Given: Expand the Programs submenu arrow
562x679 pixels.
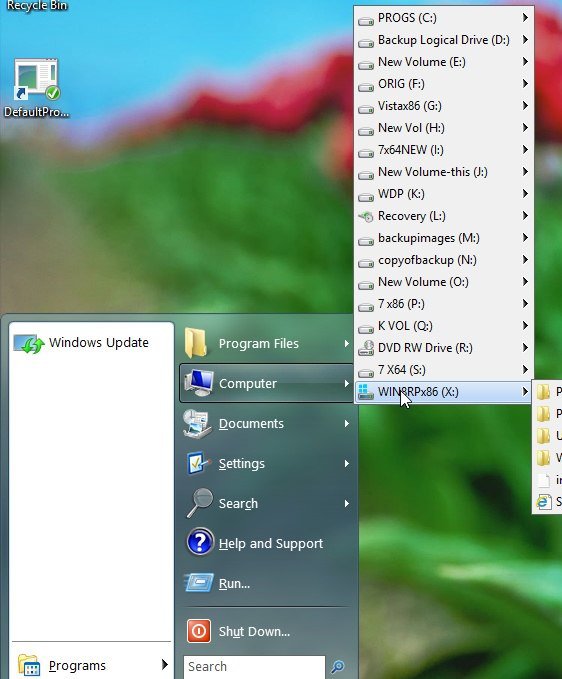Looking at the screenshot, I should coord(164,664).
